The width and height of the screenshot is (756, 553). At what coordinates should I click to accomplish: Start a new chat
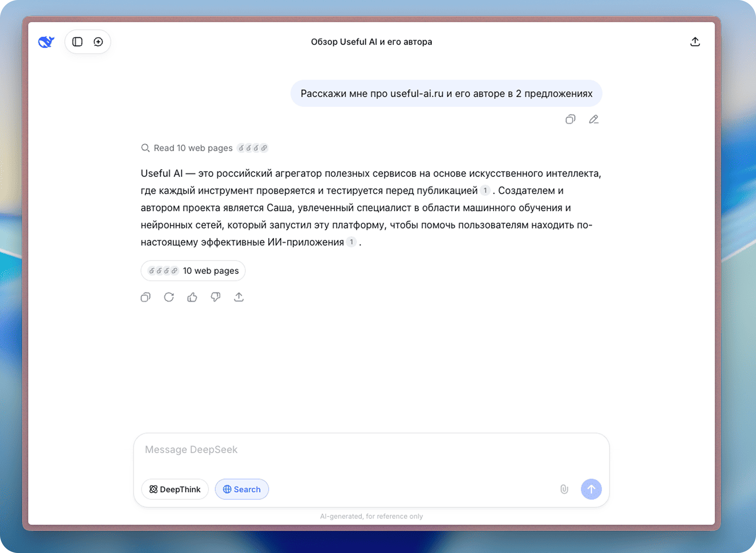pyautogui.click(x=98, y=42)
